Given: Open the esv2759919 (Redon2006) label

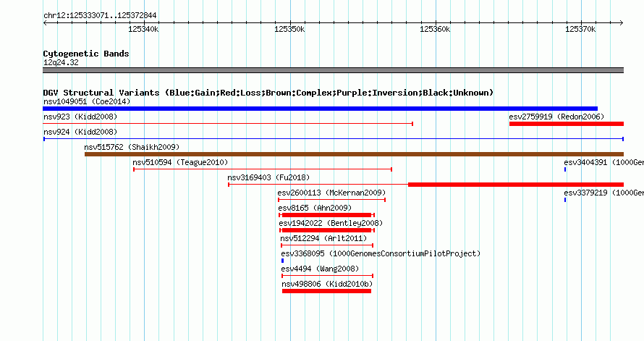Looking at the screenshot, I should point(556,117).
